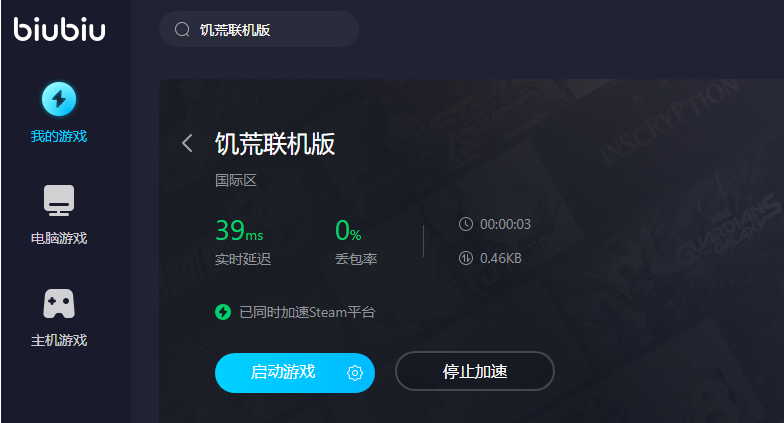Click 已同时加速Steam平台 text

pyautogui.click(x=307, y=312)
